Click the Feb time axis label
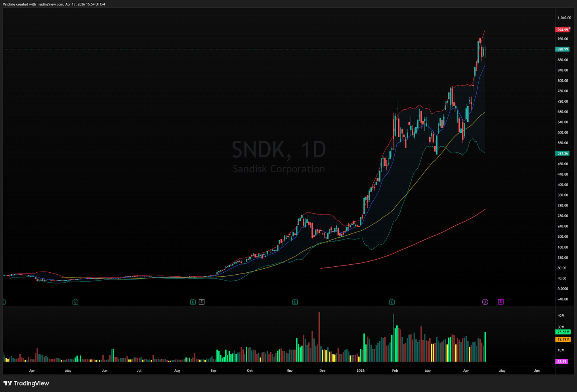Screen dimensions: 577x392 (395, 371)
